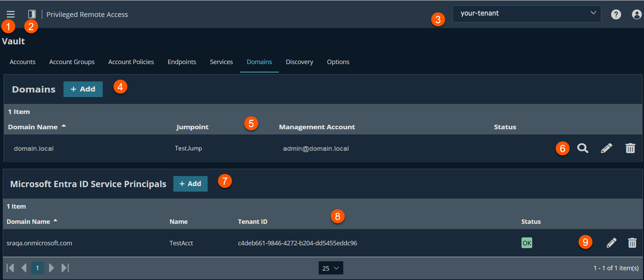Switch to the Accounts tab
The image size is (644, 280).
tap(22, 62)
